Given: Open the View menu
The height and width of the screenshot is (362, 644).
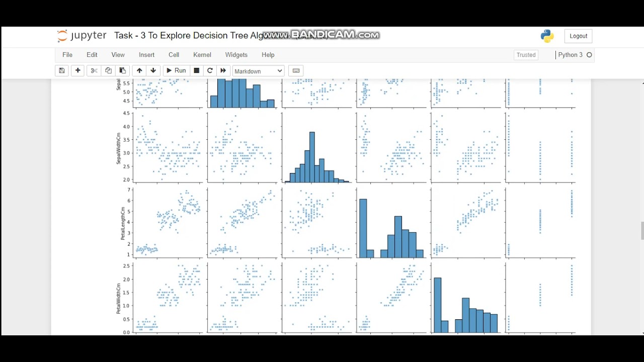Looking at the screenshot, I should click(118, 55).
